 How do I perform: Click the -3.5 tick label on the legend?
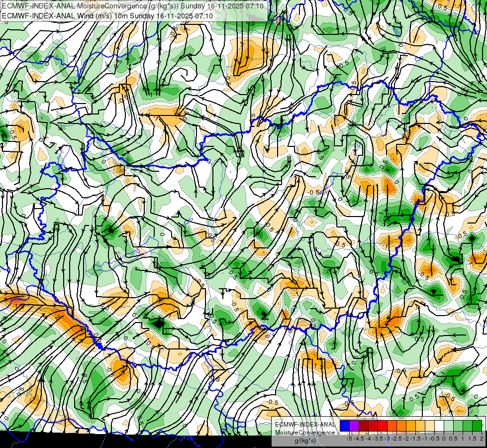tap(378, 439)
